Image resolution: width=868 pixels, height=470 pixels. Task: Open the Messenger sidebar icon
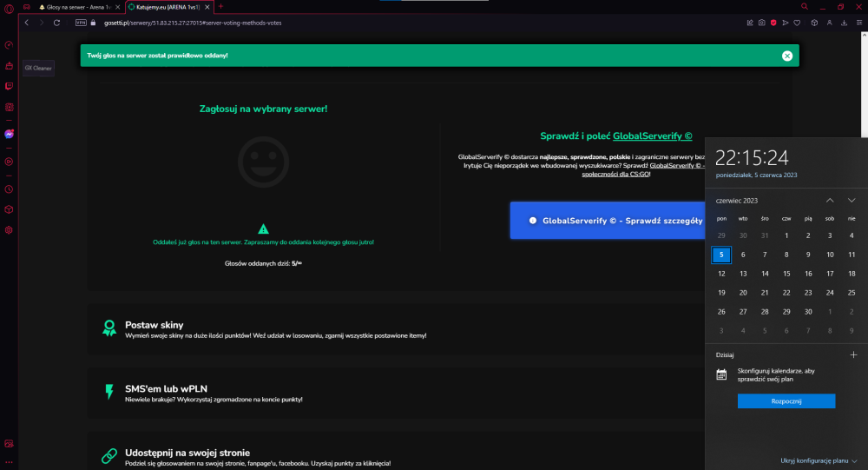(9, 134)
